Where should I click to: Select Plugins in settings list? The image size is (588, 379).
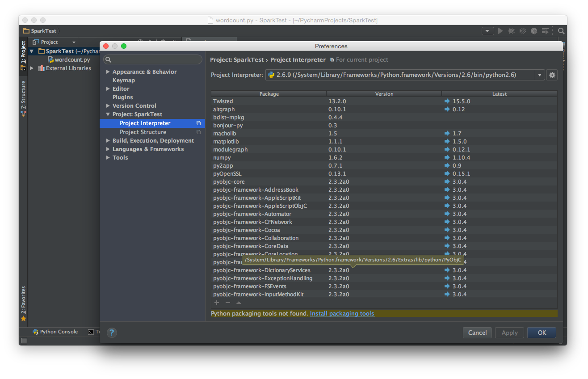click(x=123, y=97)
